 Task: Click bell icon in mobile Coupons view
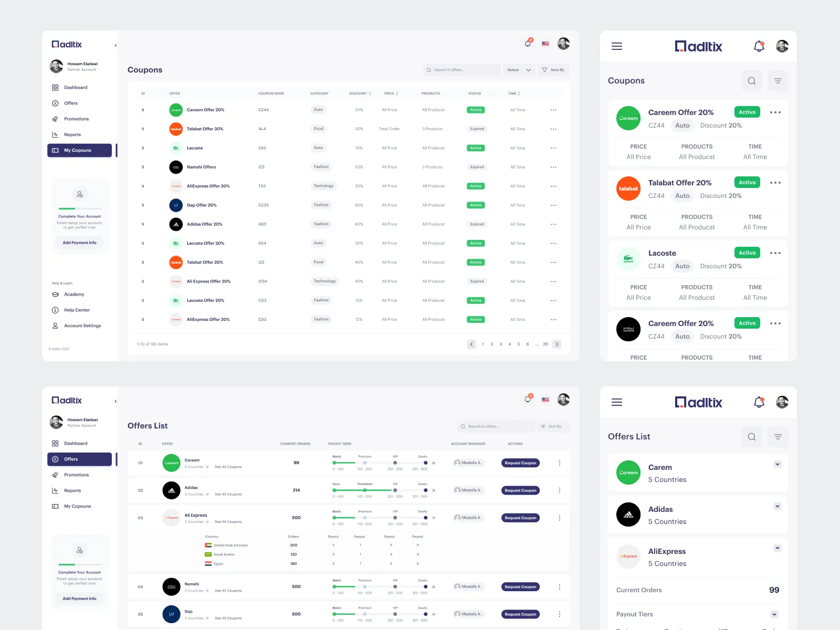[759, 46]
